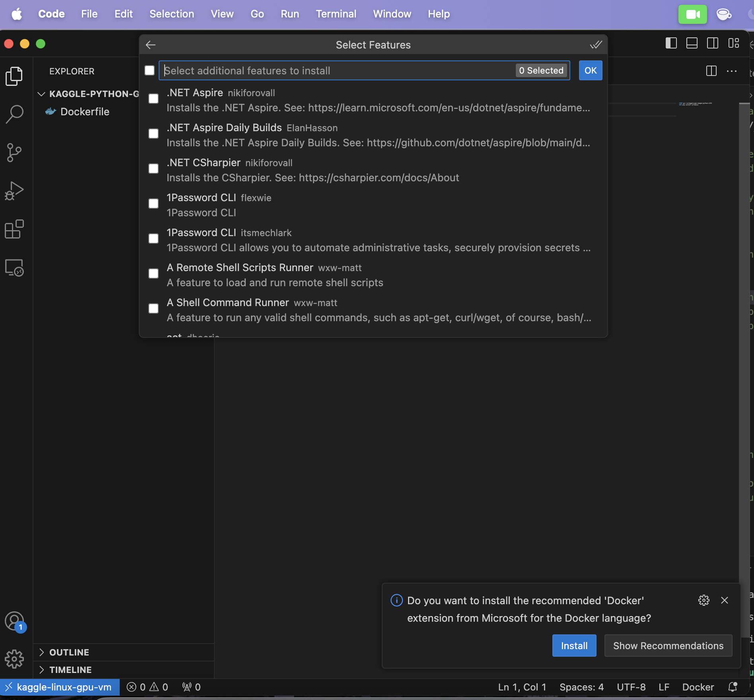Toggle the secondary side bar layout icon
The height and width of the screenshot is (700, 754).
(713, 43)
